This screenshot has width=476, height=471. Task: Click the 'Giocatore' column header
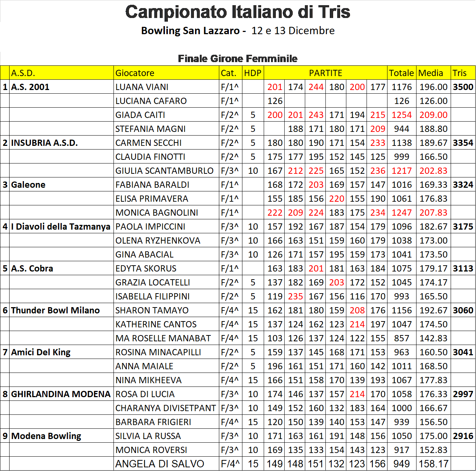tap(135, 73)
